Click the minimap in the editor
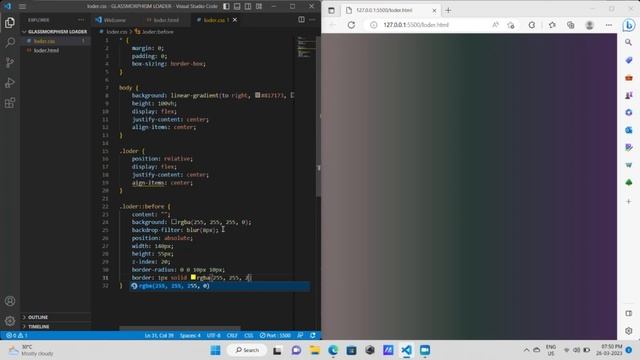The image size is (640, 360). [305, 47]
